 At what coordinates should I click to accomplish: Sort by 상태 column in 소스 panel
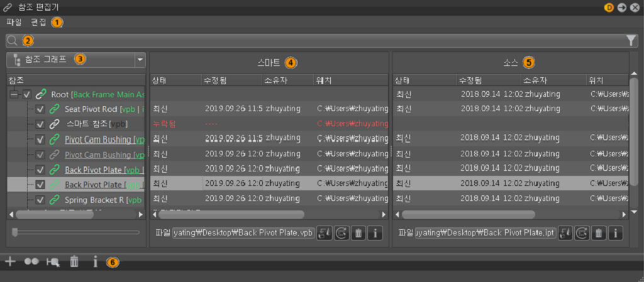pos(425,80)
